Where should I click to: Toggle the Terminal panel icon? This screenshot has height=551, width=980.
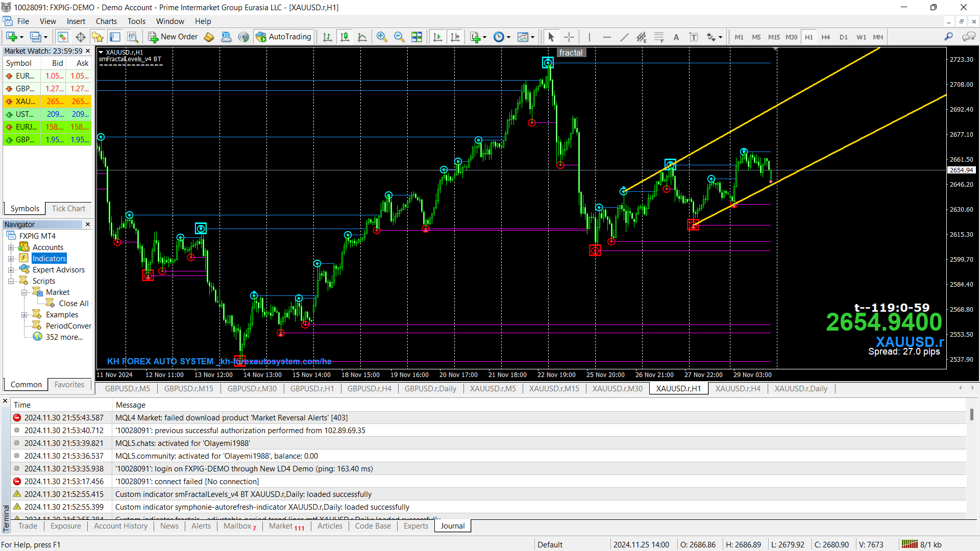(x=115, y=37)
